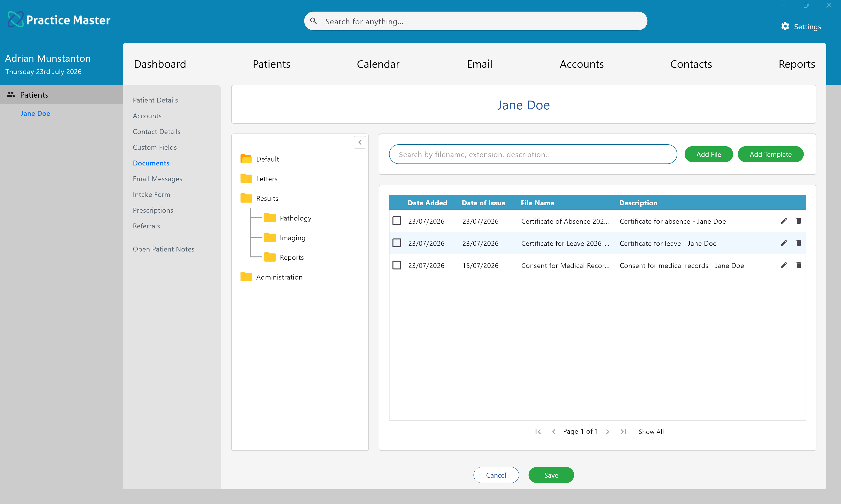Open the Imaging folder icon
Viewport: 841px width, 504px height.
coord(270,237)
